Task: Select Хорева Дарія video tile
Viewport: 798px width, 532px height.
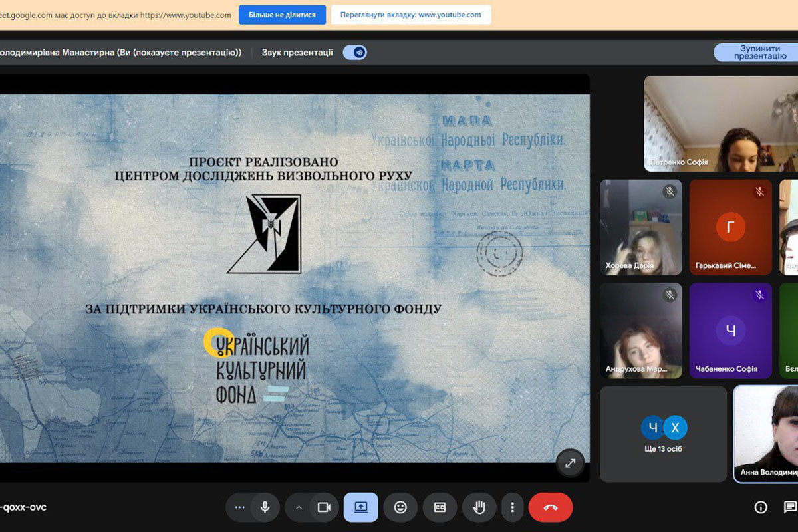Action: [641, 227]
